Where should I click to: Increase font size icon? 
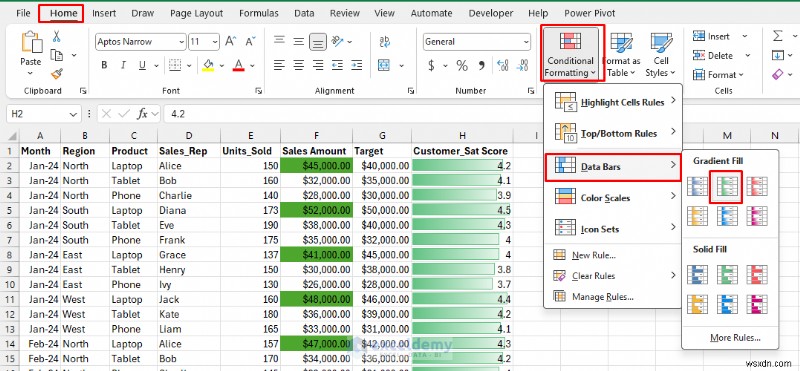pyautogui.click(x=231, y=41)
